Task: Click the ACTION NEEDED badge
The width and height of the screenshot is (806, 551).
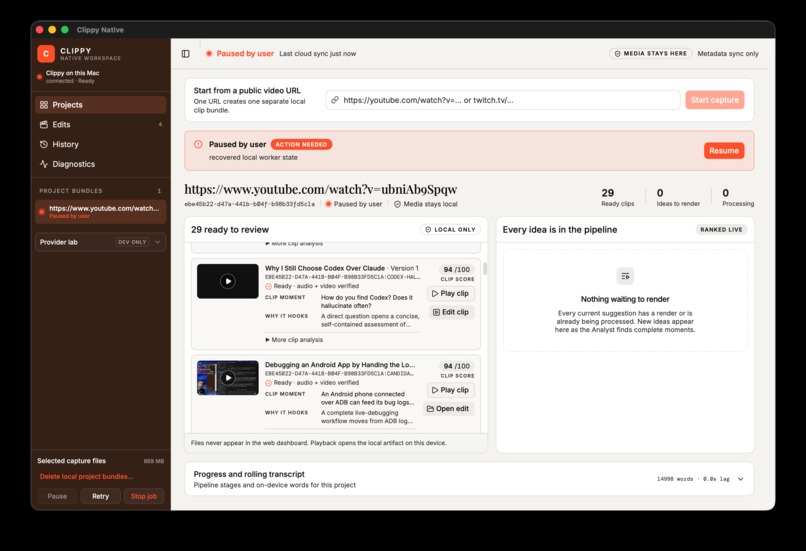Action: click(301, 144)
